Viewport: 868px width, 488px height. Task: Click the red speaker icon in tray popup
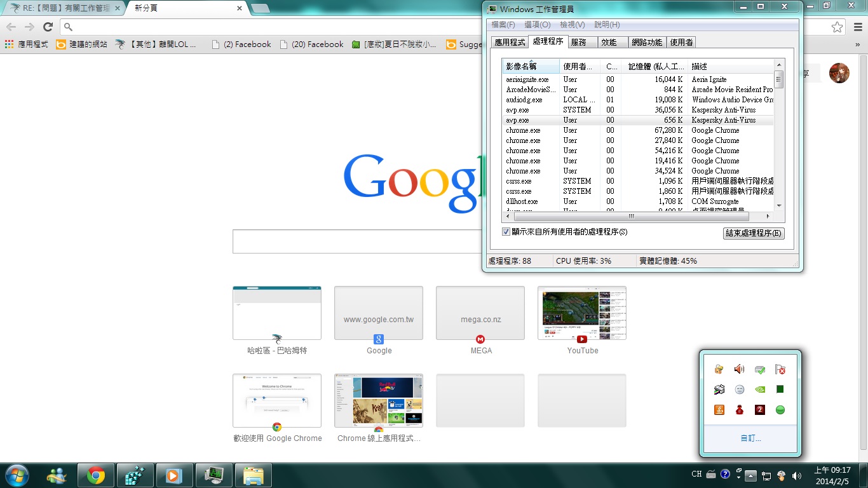739,369
